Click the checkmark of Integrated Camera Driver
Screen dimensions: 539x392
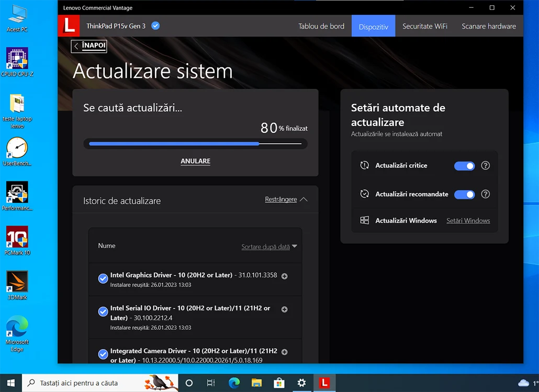pyautogui.click(x=103, y=354)
